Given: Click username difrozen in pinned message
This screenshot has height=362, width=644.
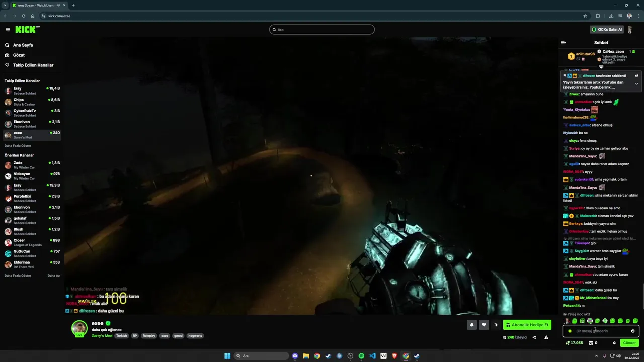Looking at the screenshot, I should (x=589, y=76).
